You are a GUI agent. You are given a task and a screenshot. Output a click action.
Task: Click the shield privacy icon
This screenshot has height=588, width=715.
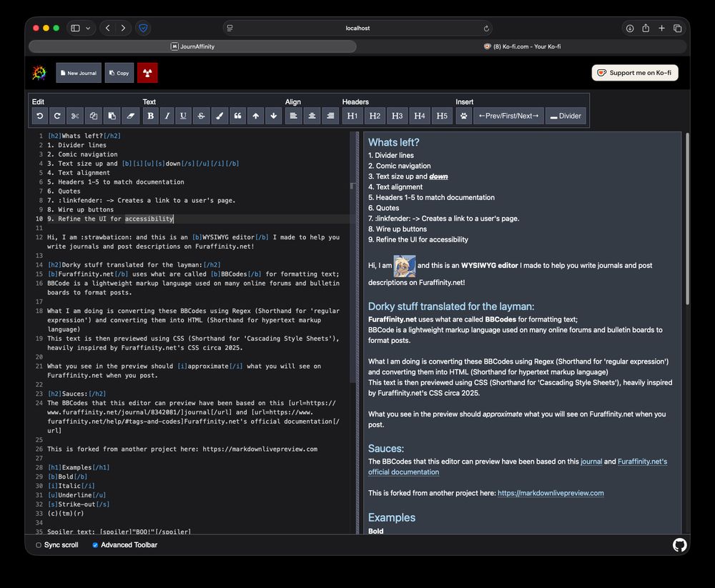point(143,29)
